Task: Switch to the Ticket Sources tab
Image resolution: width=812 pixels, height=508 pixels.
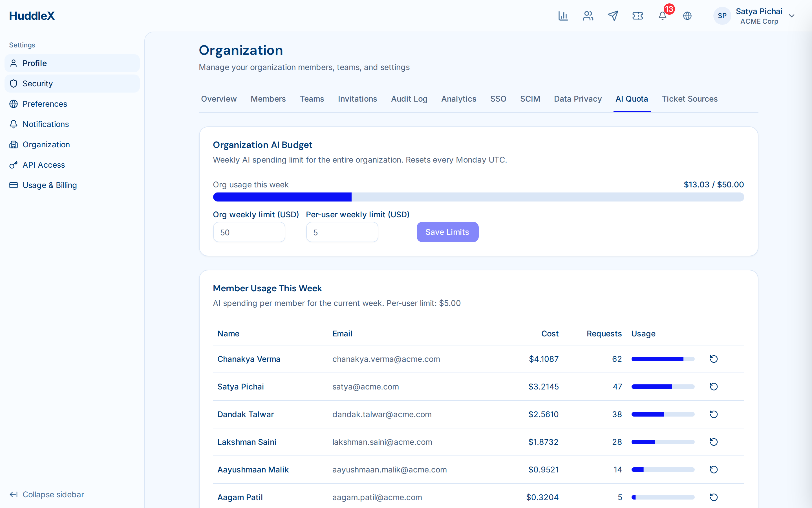Action: click(x=690, y=99)
